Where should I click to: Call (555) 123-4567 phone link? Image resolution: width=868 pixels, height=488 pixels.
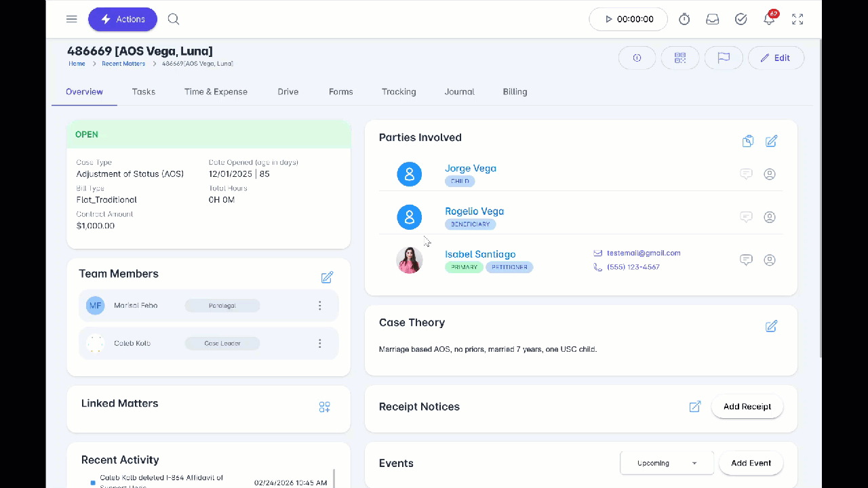(633, 267)
